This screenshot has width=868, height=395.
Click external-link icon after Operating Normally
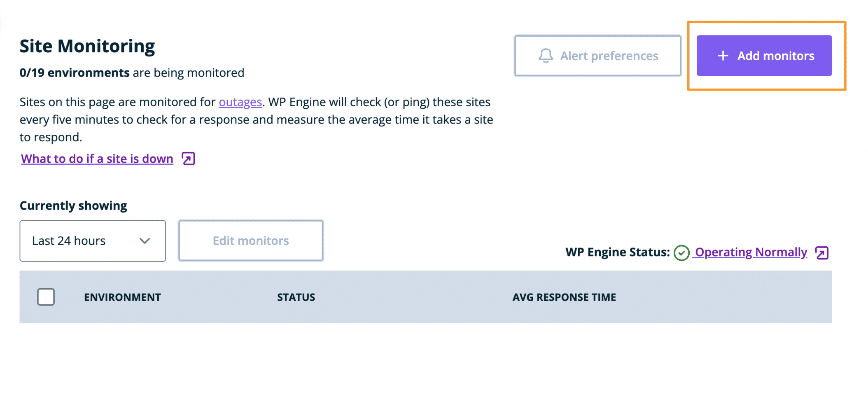[x=822, y=253]
